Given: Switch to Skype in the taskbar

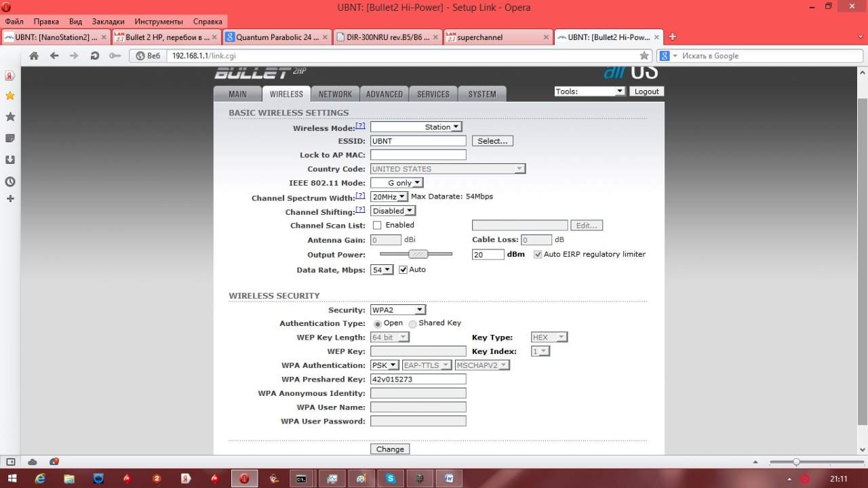Looking at the screenshot, I should point(391,479).
